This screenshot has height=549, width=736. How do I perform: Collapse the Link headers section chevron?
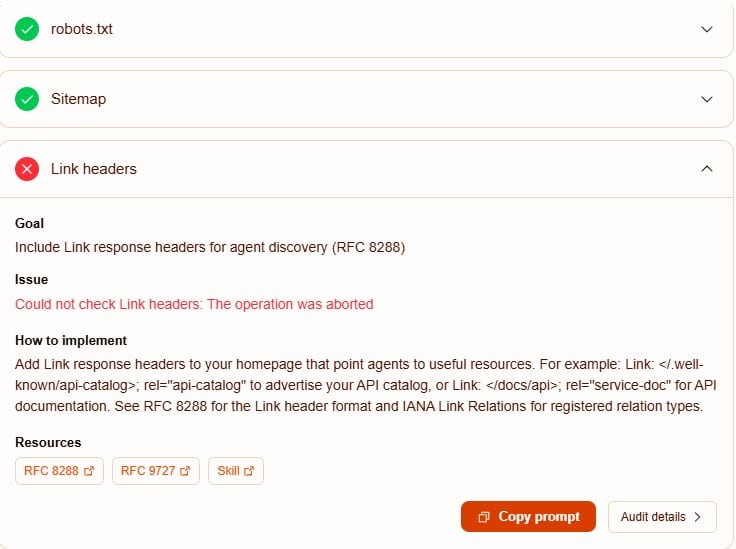[706, 168]
